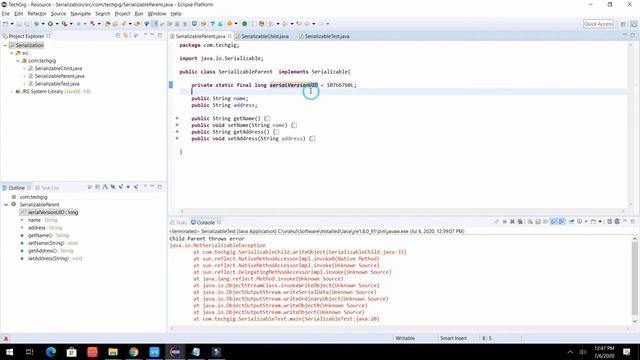Click Open Perspective icon beside Quick Access
The width and height of the screenshot is (640, 360).
click(623, 24)
